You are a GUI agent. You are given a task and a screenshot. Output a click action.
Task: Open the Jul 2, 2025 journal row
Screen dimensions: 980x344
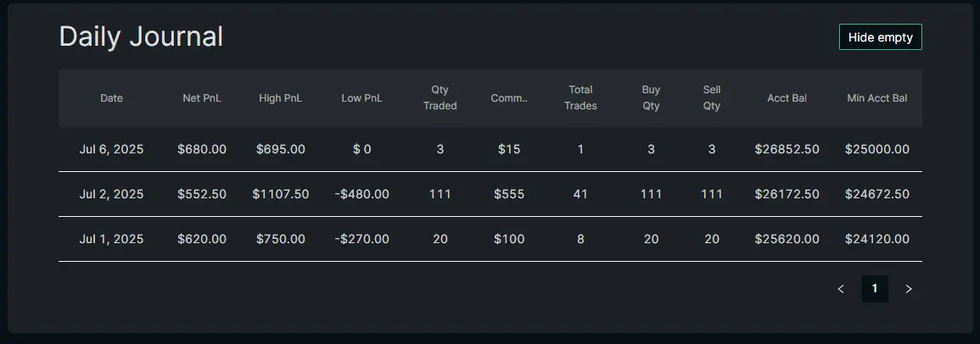[490, 194]
